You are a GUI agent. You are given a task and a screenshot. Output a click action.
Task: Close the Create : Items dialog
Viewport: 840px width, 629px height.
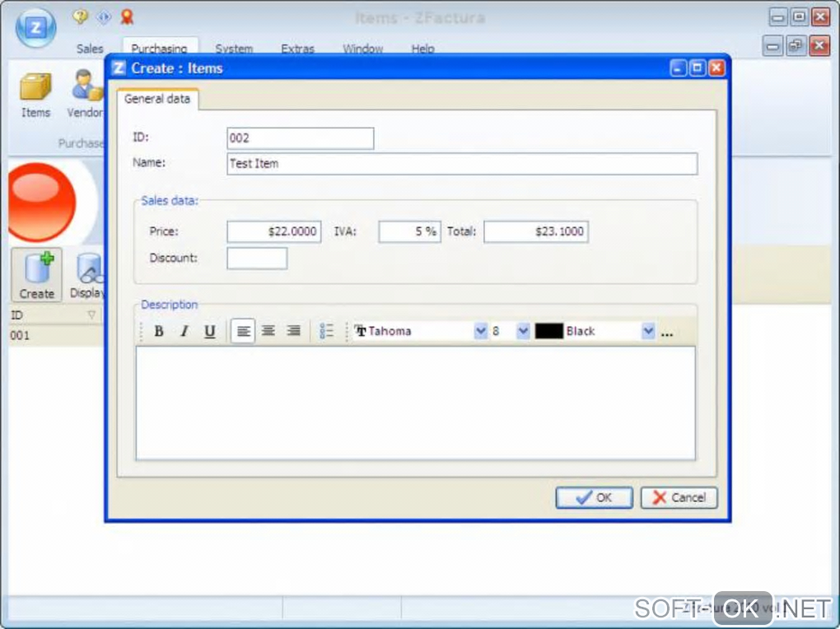pyautogui.click(x=716, y=68)
